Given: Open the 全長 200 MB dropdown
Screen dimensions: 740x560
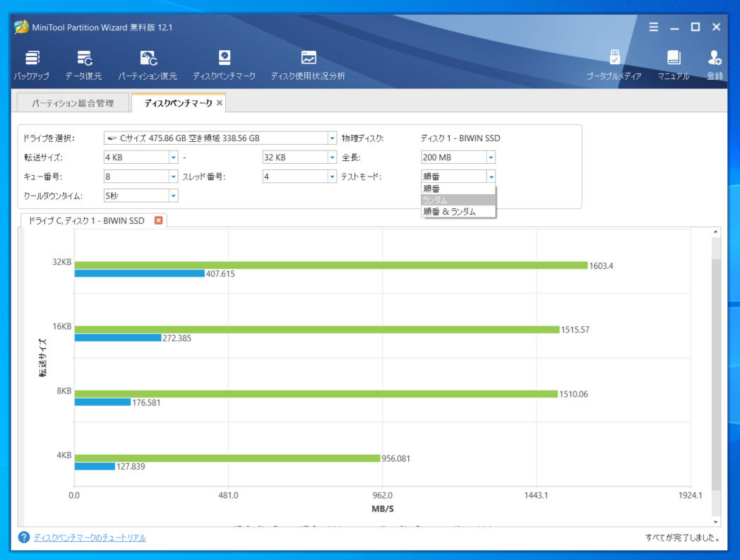Looking at the screenshot, I should (489, 157).
